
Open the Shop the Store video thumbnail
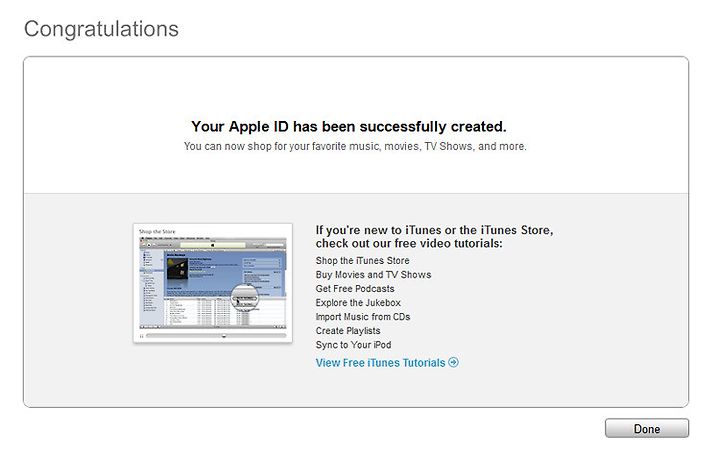(x=213, y=283)
